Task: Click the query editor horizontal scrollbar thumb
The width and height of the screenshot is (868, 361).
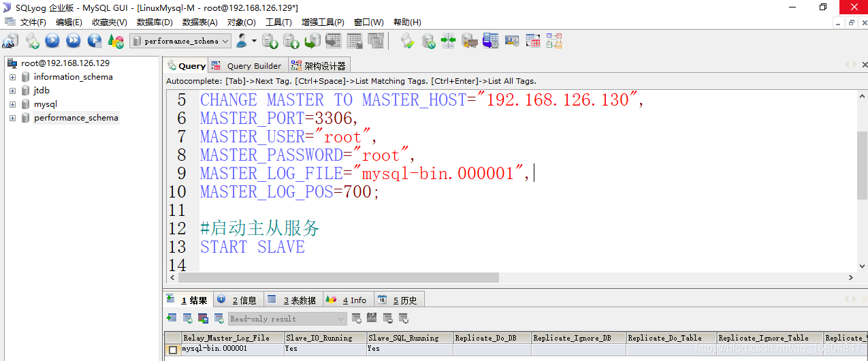Action: 338,278
